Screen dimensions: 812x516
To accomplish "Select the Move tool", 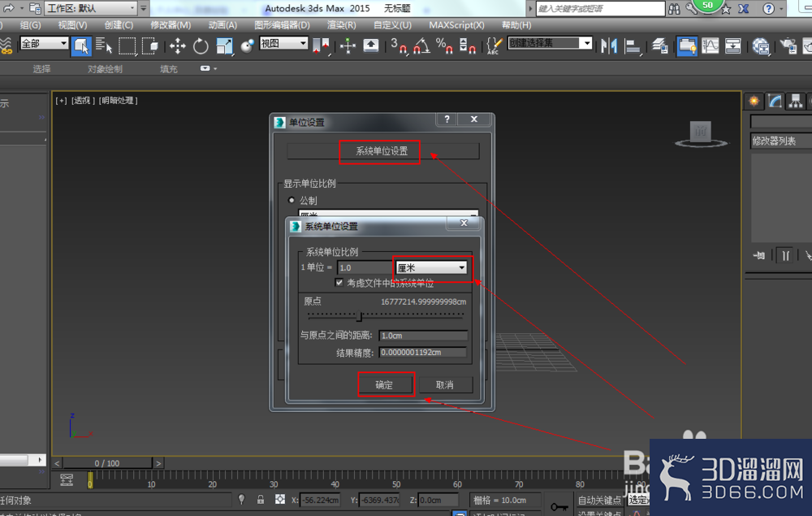I will pos(177,46).
